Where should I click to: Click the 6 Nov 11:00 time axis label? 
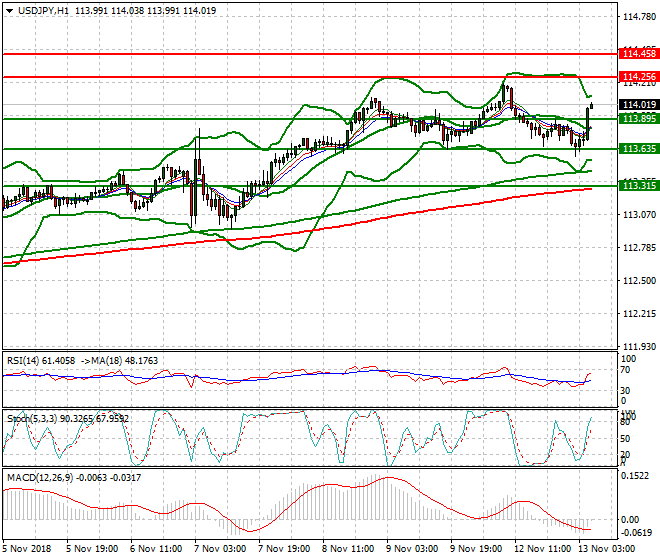click(156, 549)
